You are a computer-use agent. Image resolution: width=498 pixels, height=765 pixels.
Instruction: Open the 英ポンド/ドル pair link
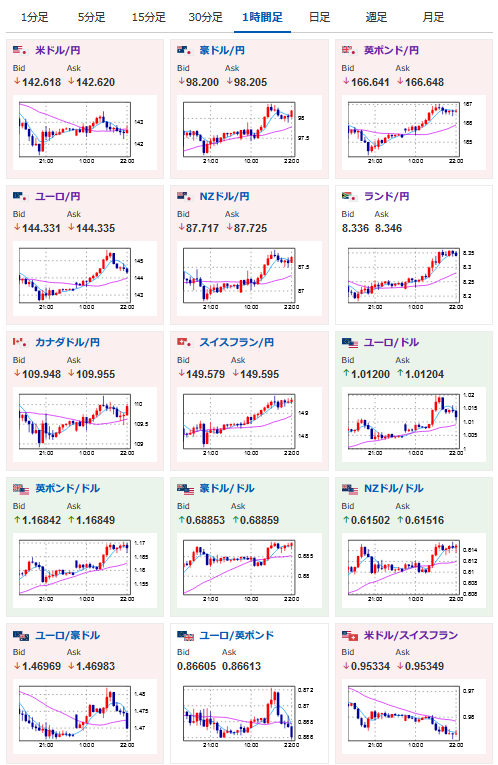coord(67,489)
